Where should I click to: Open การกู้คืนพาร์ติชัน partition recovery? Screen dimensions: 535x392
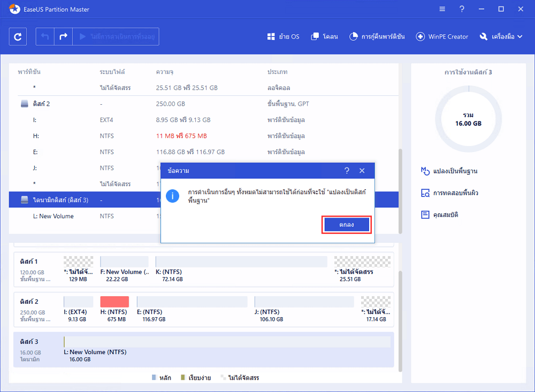click(x=377, y=36)
